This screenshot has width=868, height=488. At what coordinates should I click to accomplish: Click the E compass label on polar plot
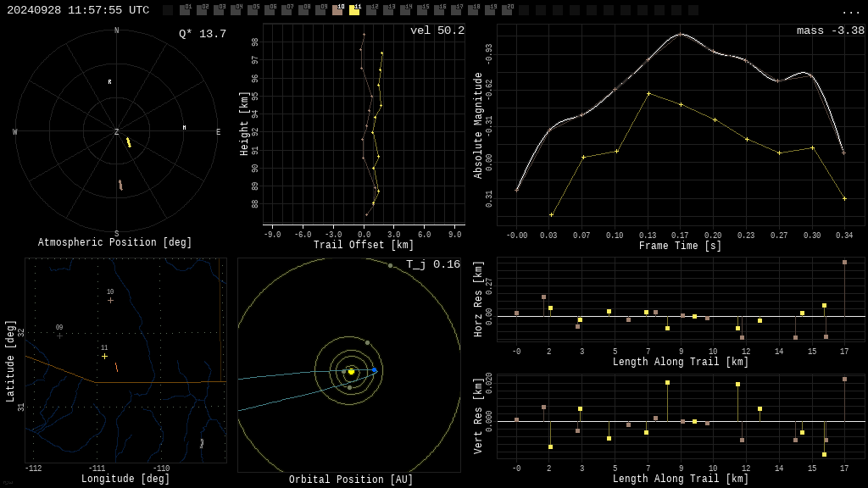(x=218, y=131)
